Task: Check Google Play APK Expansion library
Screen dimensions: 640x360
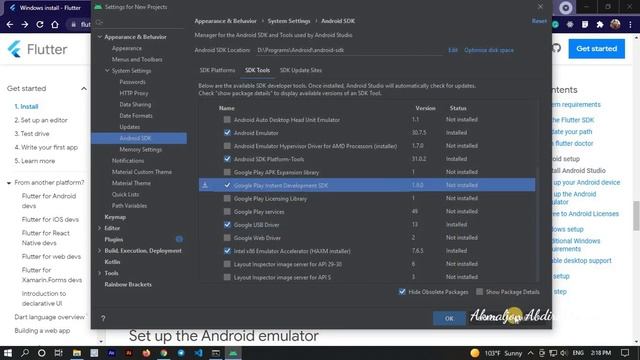Action: (x=227, y=172)
